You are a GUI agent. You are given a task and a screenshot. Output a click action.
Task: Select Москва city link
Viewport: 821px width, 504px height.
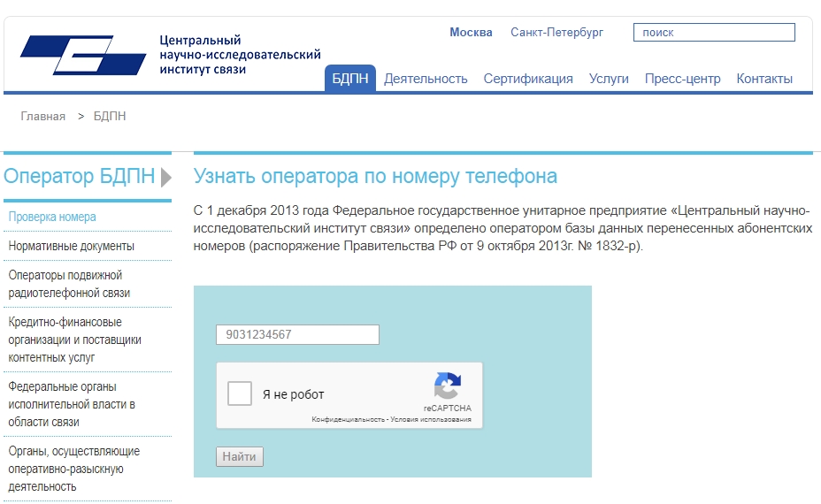pyautogui.click(x=471, y=33)
